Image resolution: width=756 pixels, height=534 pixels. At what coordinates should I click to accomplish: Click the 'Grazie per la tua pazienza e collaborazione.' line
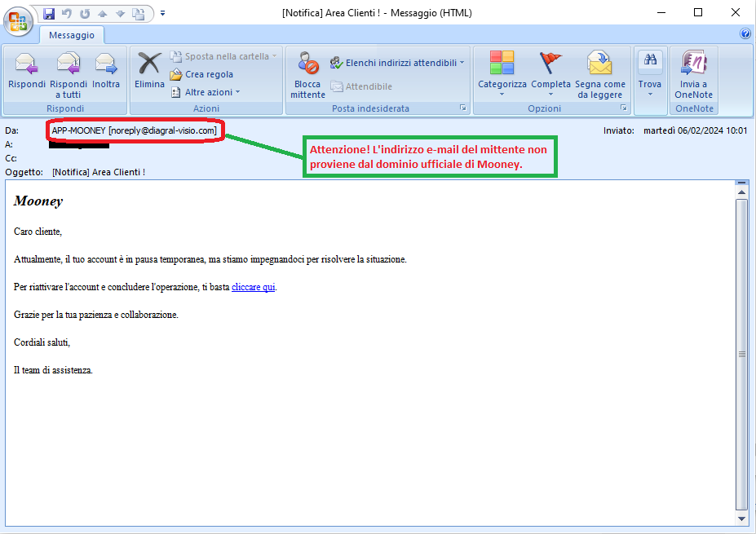click(96, 316)
